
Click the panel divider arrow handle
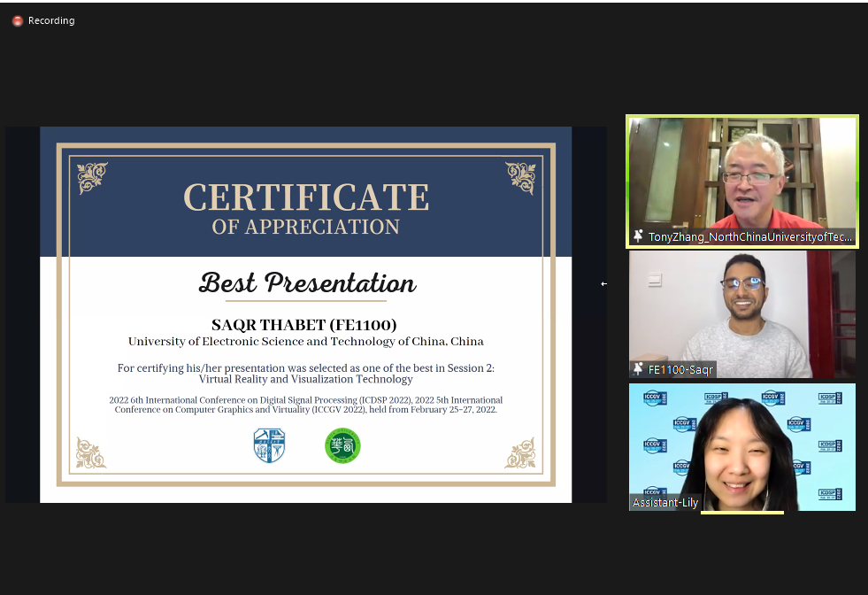[604, 283]
